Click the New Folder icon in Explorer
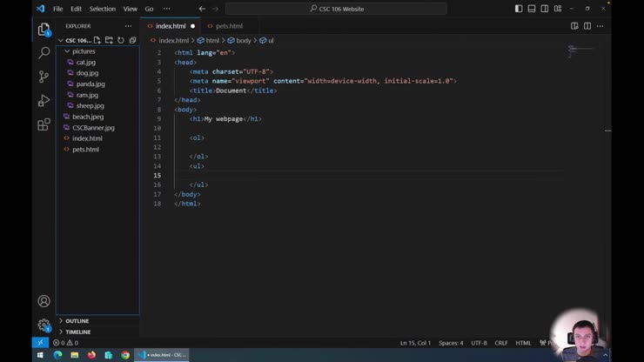The width and height of the screenshot is (644, 362). coord(109,40)
